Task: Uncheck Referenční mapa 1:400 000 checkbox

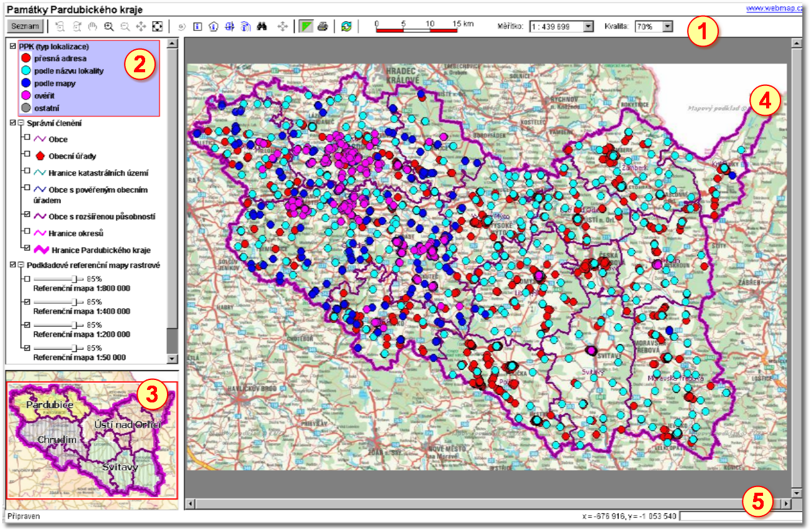Action: tap(27, 302)
